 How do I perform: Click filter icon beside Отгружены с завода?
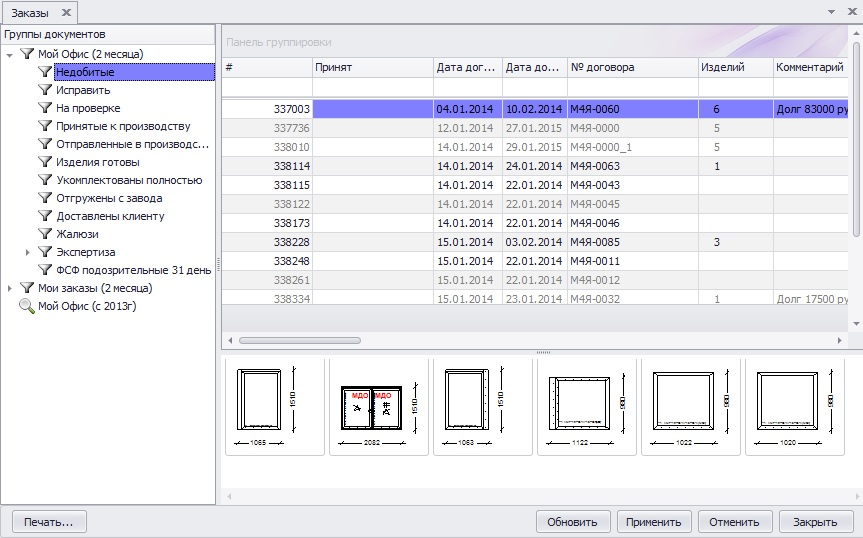45,198
